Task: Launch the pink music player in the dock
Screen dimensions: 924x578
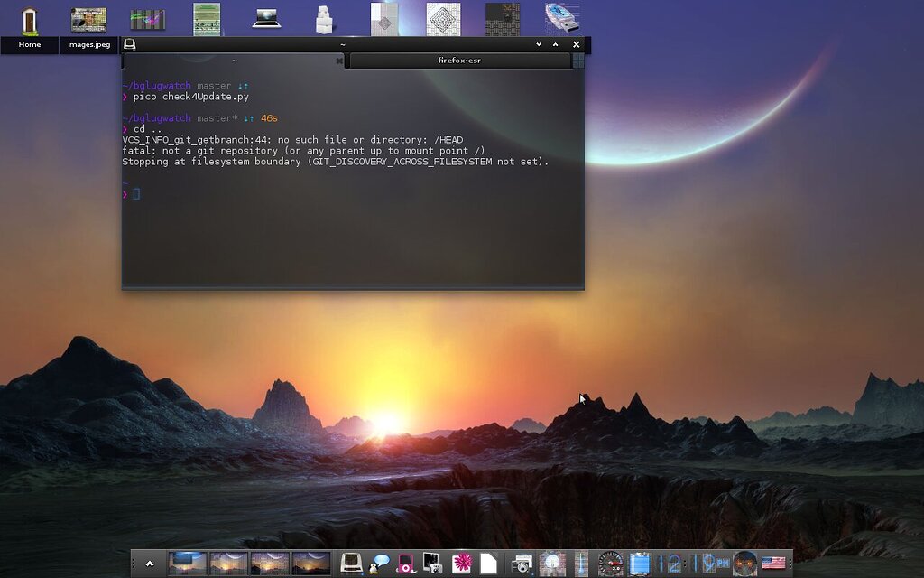Action: 404,563
